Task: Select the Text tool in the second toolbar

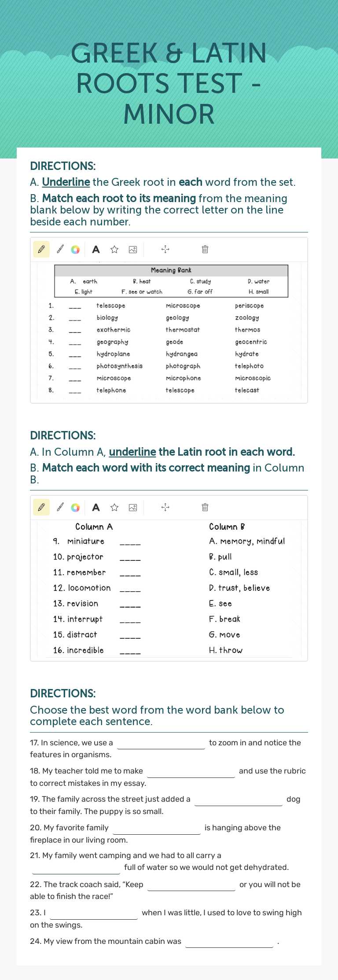Action: [x=96, y=507]
